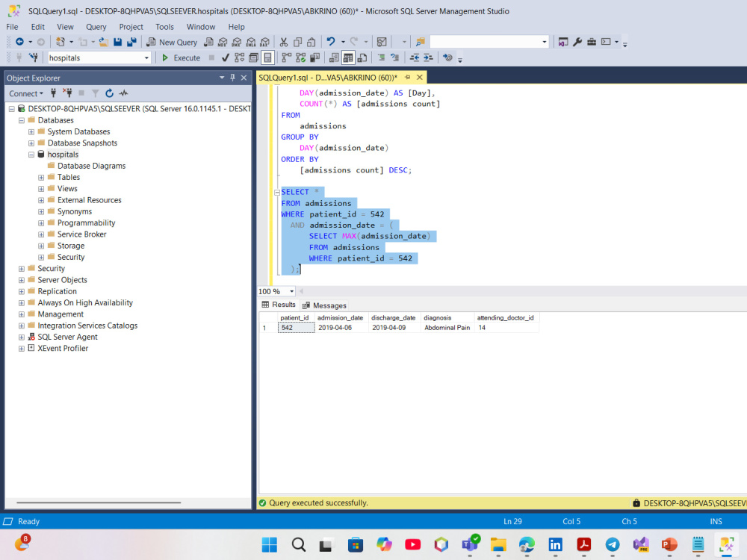Image resolution: width=747 pixels, height=560 pixels.
Task: Open the Object Explorer filter settings
Action: [x=96, y=93]
